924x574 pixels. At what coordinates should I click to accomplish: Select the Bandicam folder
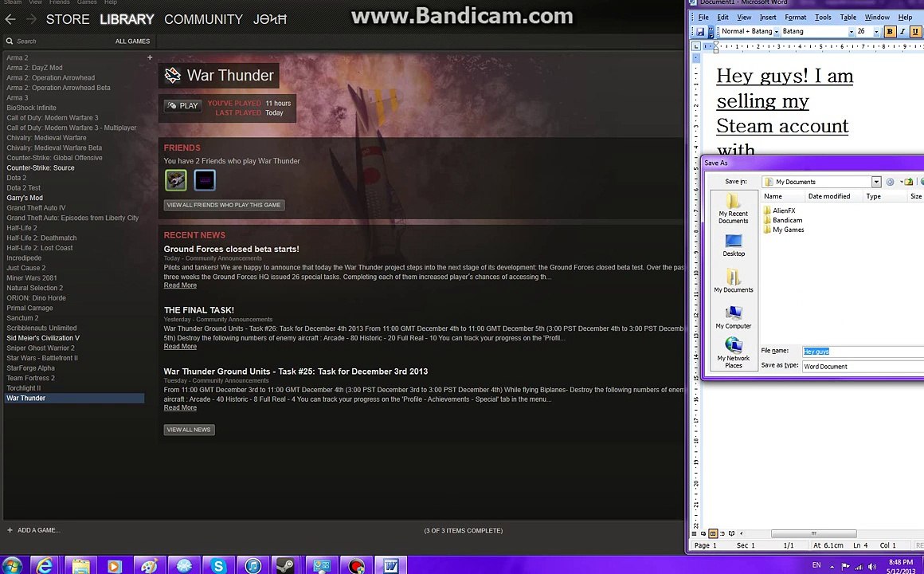[782, 220]
